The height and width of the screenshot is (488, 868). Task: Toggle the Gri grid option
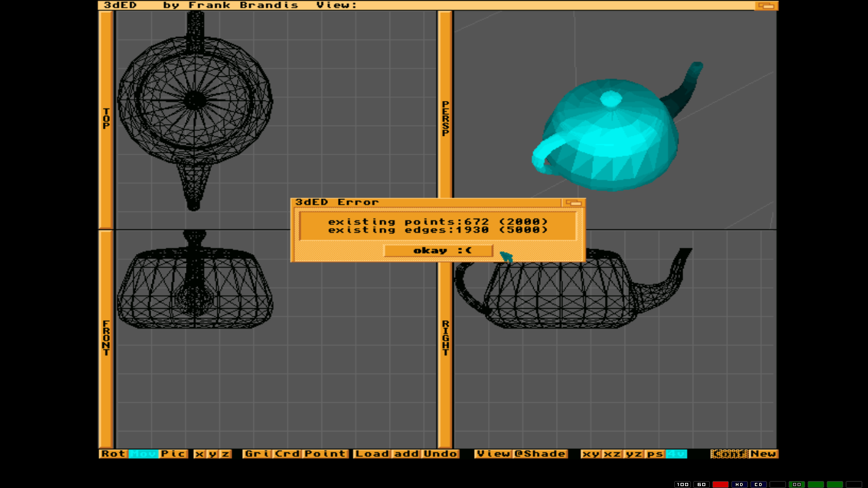(x=257, y=454)
